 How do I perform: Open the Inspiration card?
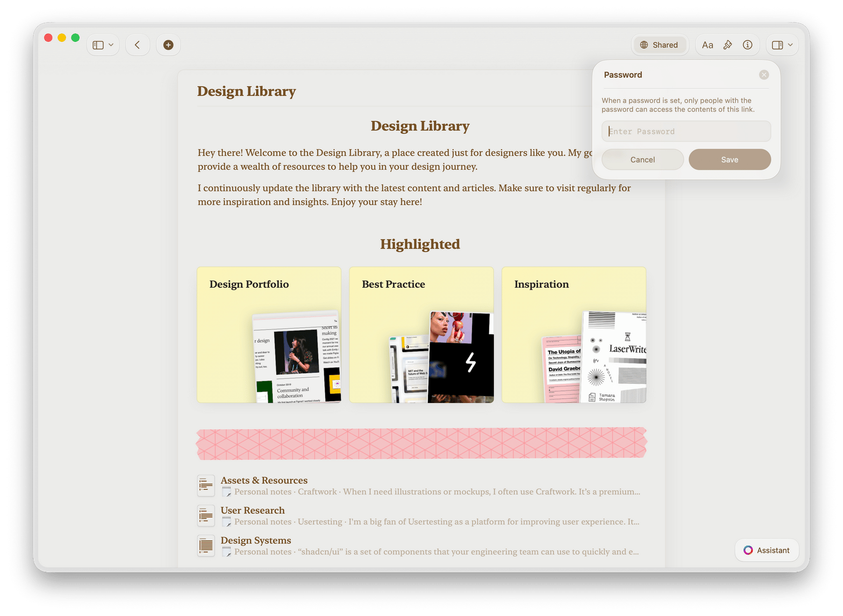[574, 334]
